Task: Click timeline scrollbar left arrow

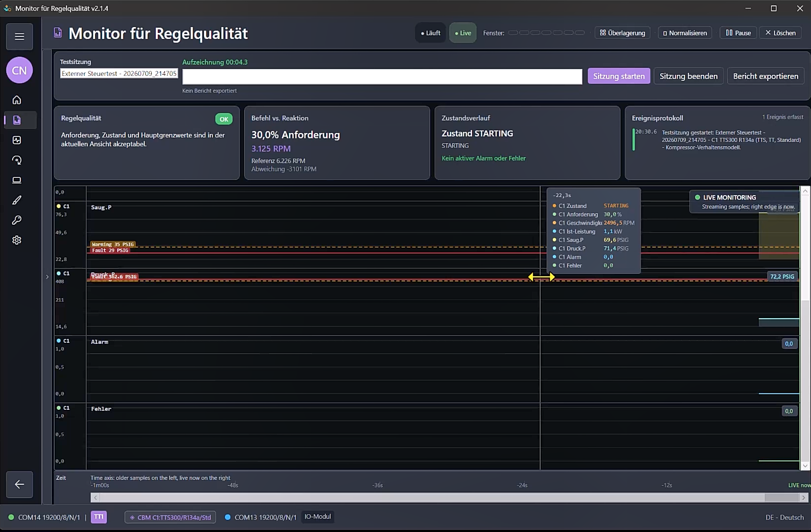Action: [x=95, y=498]
